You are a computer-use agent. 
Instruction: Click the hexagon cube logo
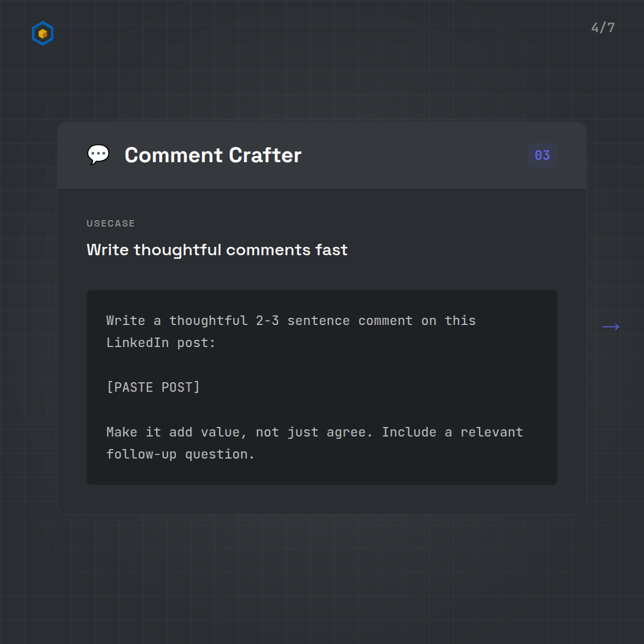42,34
